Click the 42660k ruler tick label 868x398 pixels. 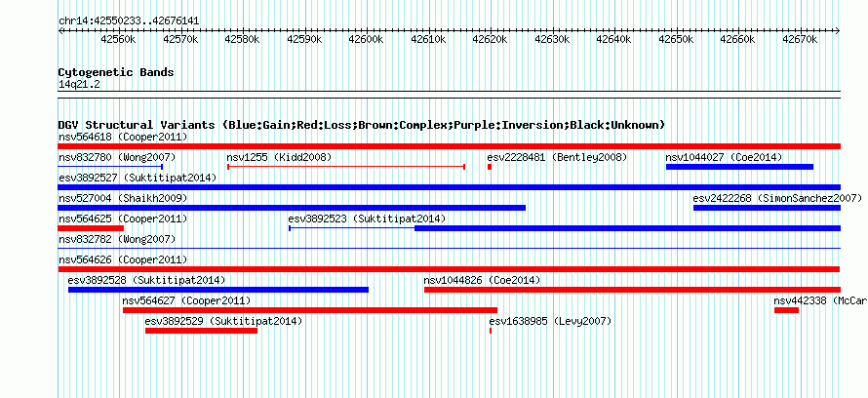point(738,40)
